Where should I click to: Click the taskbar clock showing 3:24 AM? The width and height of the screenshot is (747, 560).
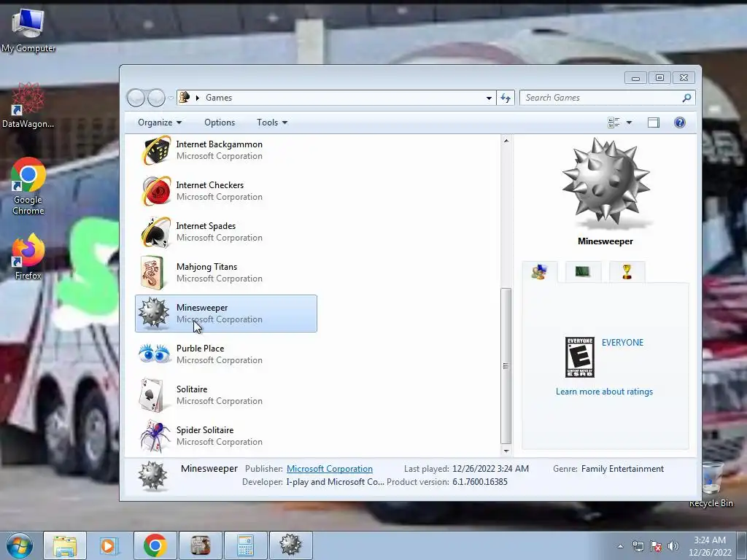710,546
